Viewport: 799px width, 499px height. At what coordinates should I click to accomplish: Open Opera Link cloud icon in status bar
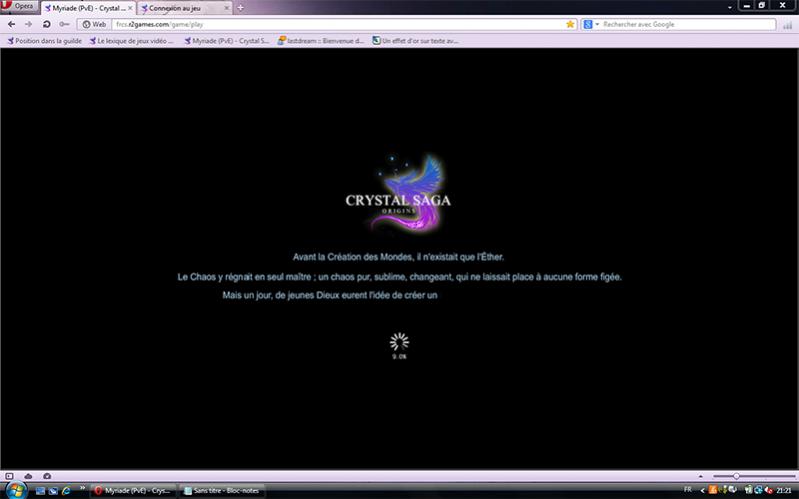tap(29, 476)
